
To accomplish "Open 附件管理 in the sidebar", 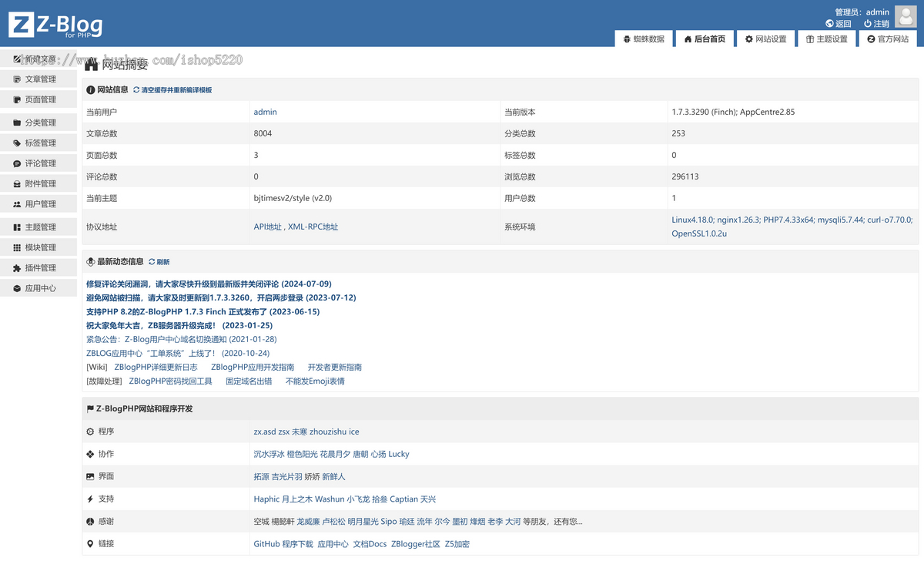I will 38,183.
